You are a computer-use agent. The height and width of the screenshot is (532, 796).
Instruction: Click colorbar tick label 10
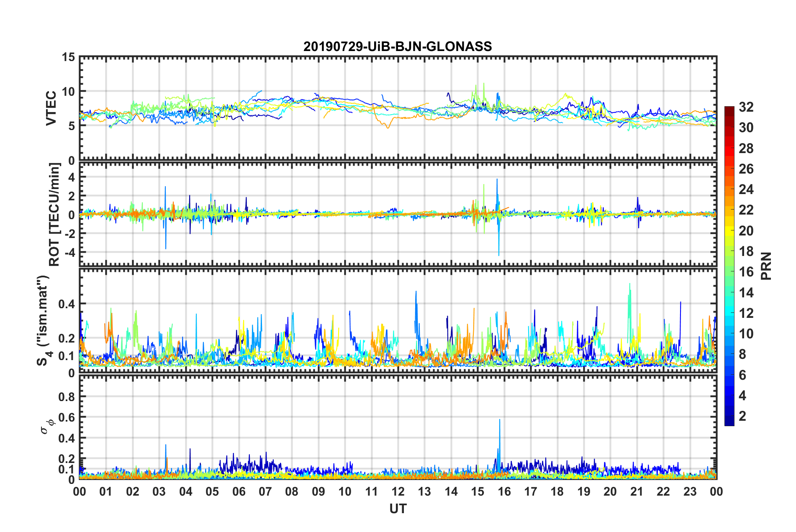coord(746,334)
